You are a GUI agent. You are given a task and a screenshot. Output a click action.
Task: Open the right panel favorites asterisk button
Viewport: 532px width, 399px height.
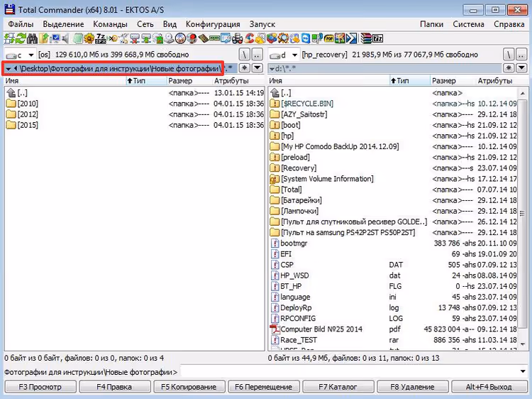[509, 68]
